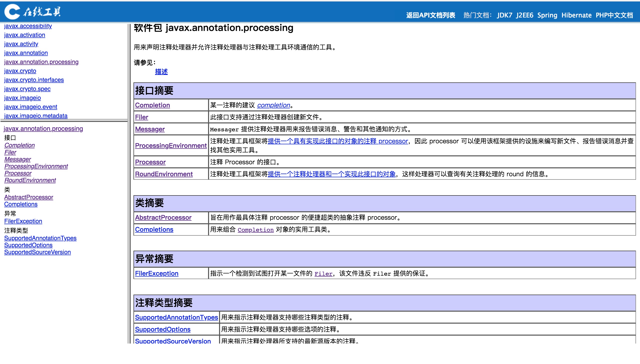Click the 异常摘要 table heading
This screenshot has width=640, height=364.
point(154,259)
